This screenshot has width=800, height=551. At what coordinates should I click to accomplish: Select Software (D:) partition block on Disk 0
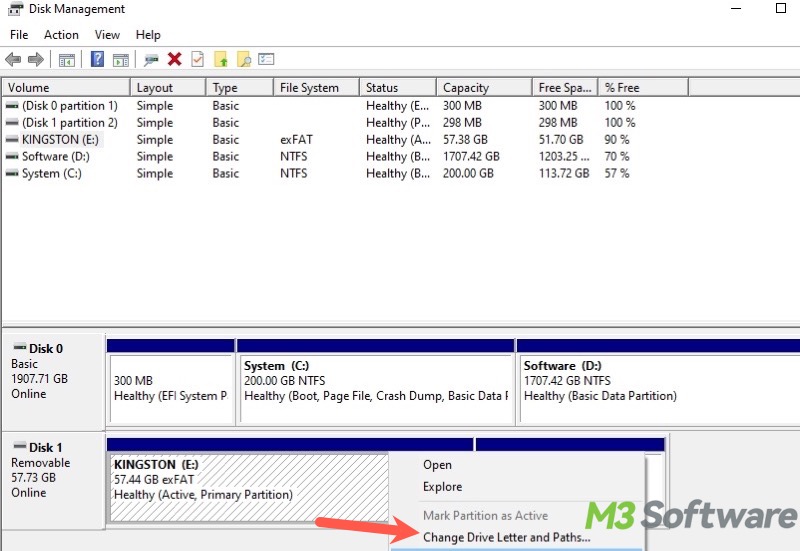[x=655, y=381]
